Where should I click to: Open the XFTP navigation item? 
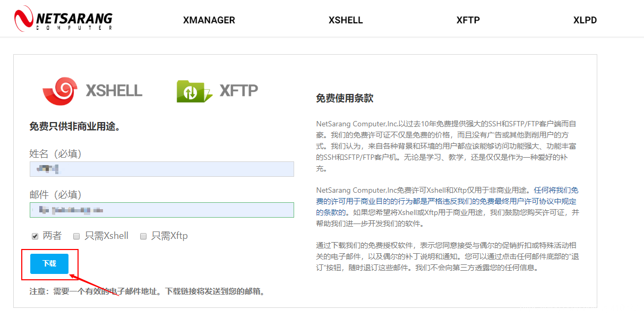tap(468, 20)
